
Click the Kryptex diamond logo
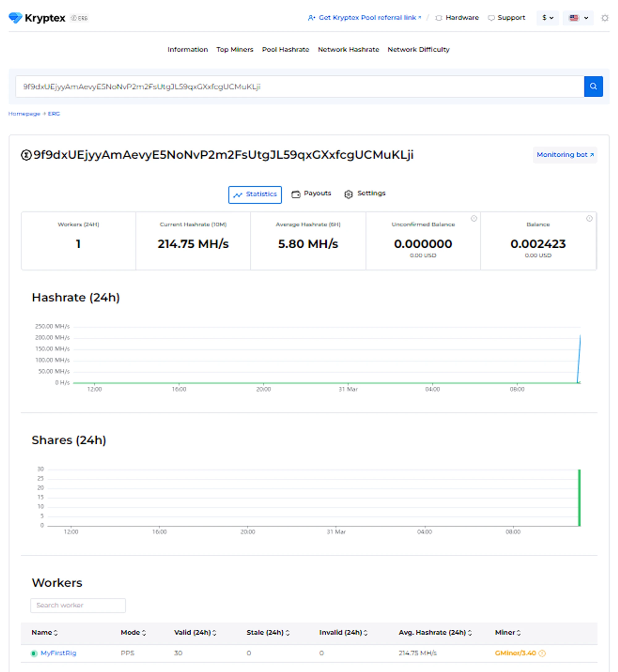point(15,18)
